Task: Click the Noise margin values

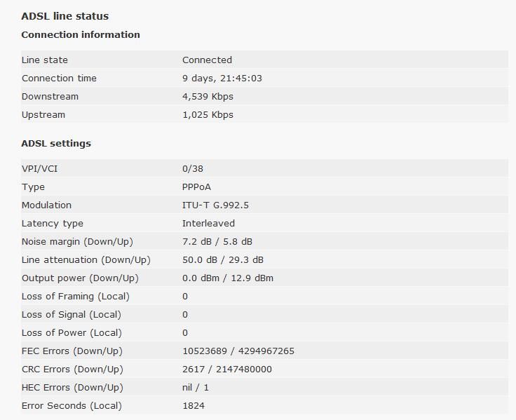Action: tap(217, 242)
